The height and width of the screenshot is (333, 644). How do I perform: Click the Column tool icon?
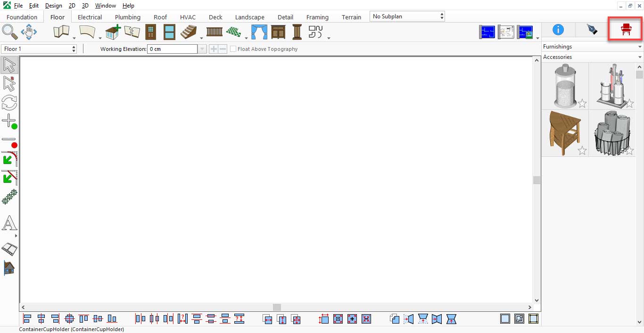297,32
